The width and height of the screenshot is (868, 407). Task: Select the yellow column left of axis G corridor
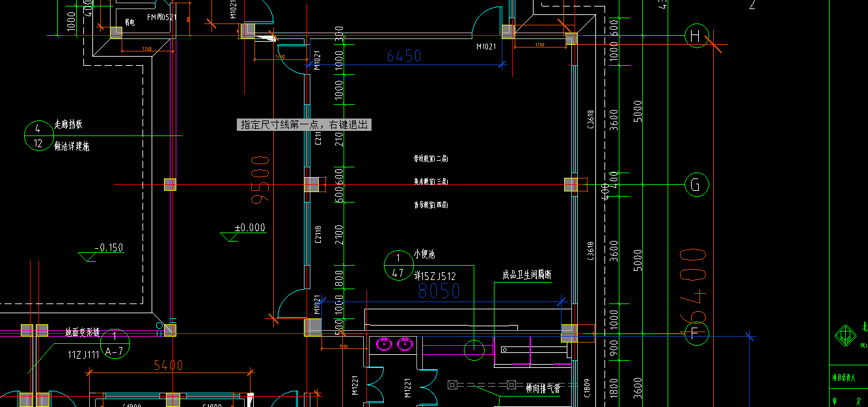point(170,184)
